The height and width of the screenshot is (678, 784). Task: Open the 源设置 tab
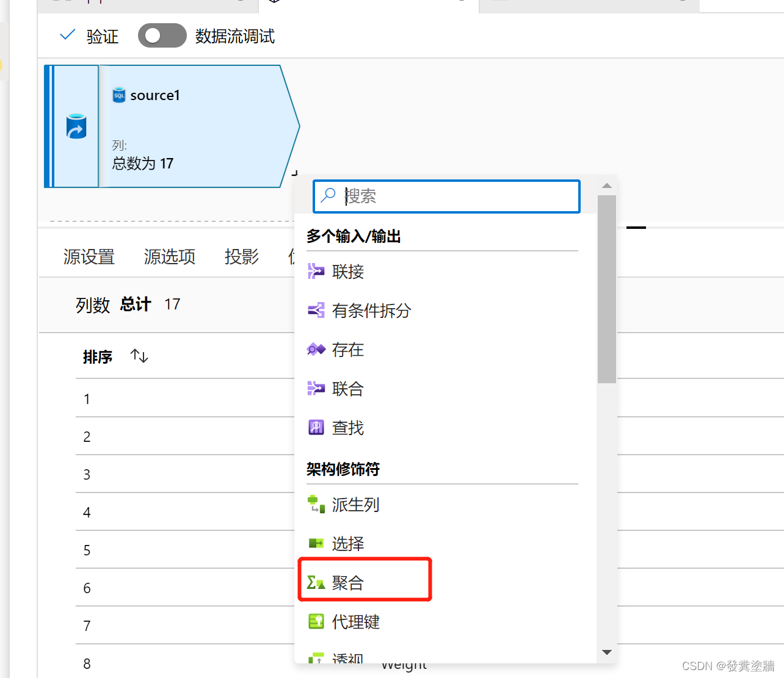click(x=89, y=257)
